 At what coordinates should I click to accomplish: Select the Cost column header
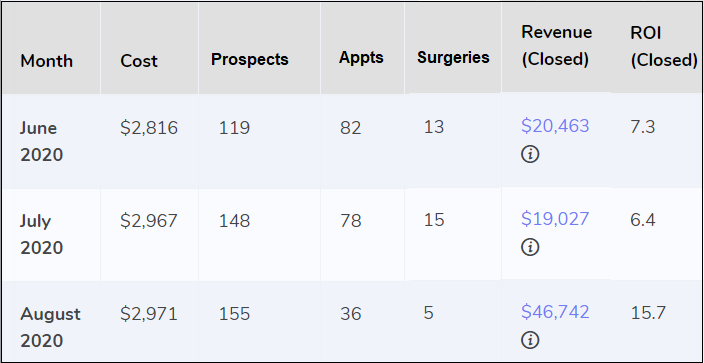click(139, 61)
